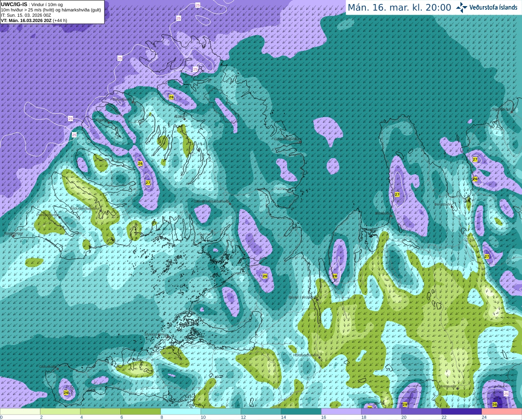
Task: Pick the 20–22 m/s legend swatch
Action: 422,411
